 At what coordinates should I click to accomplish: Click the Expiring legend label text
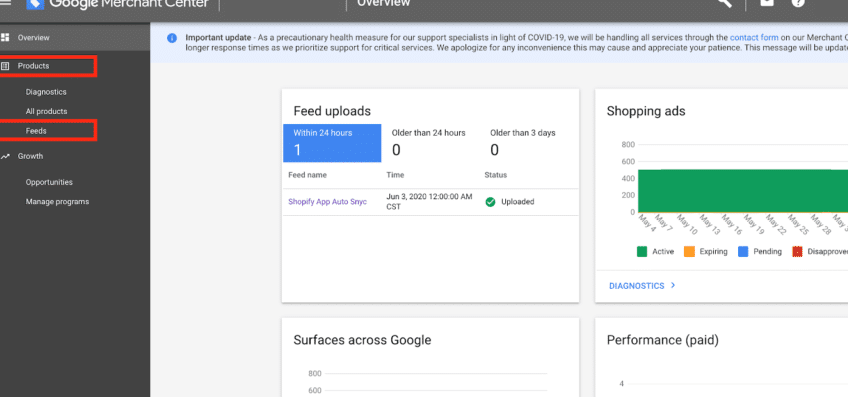coord(713,252)
